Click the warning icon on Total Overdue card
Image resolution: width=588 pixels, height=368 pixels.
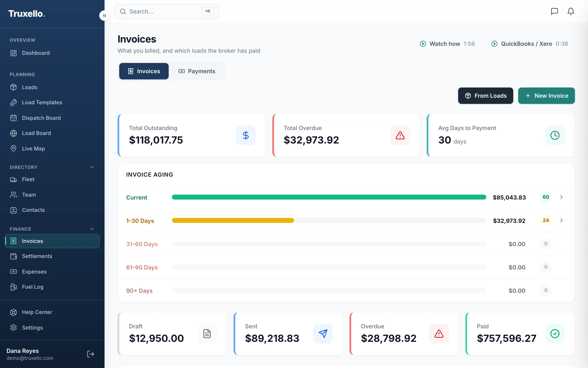pyautogui.click(x=400, y=135)
